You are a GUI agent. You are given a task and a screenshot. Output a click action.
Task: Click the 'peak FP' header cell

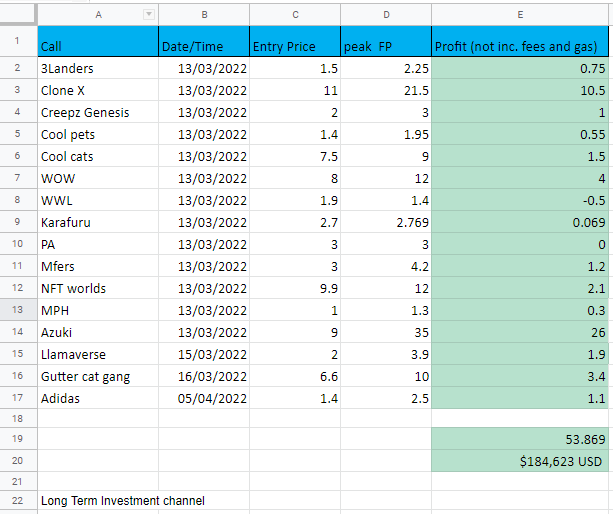(x=386, y=41)
